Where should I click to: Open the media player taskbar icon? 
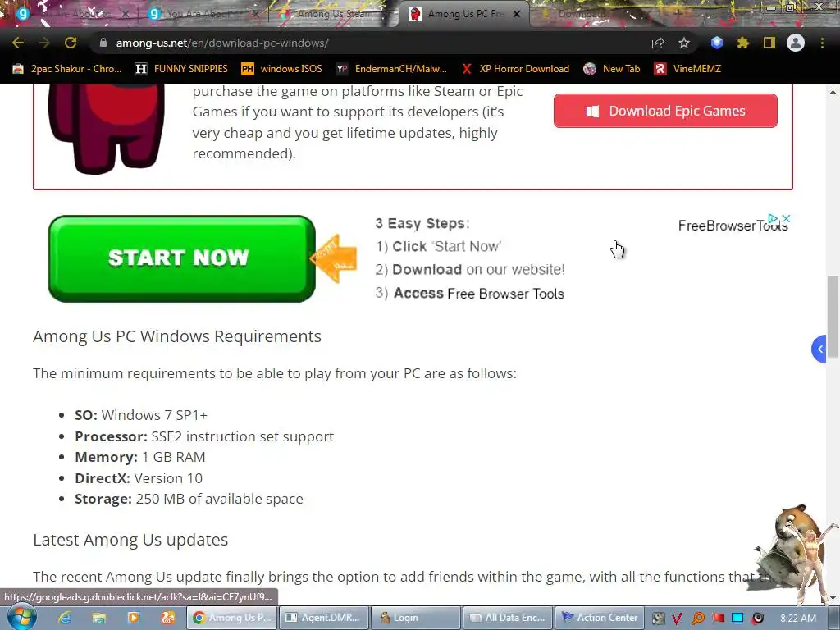134,618
